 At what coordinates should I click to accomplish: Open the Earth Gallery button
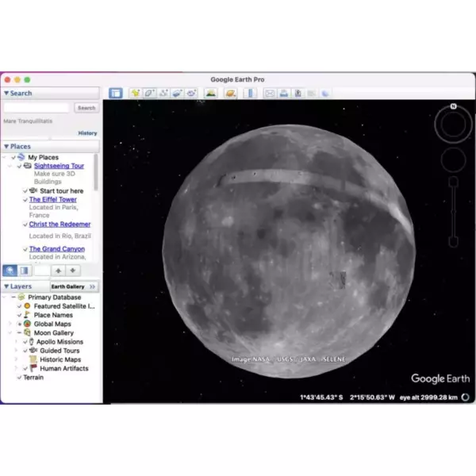click(74, 286)
